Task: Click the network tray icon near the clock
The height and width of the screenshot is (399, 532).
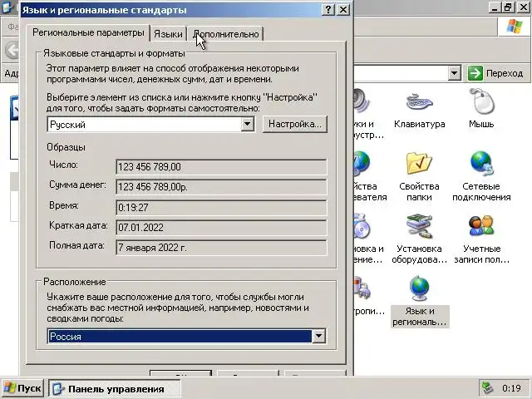Action: pyautogui.click(x=488, y=388)
